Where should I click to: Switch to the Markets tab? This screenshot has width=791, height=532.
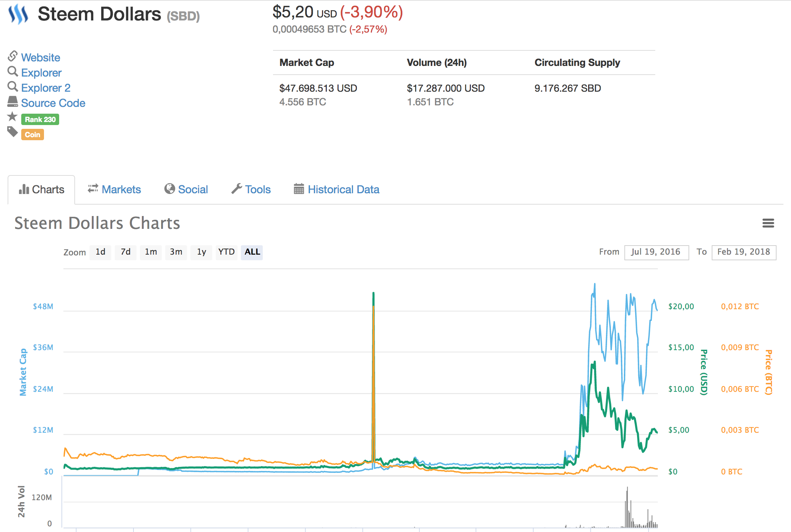(x=114, y=189)
